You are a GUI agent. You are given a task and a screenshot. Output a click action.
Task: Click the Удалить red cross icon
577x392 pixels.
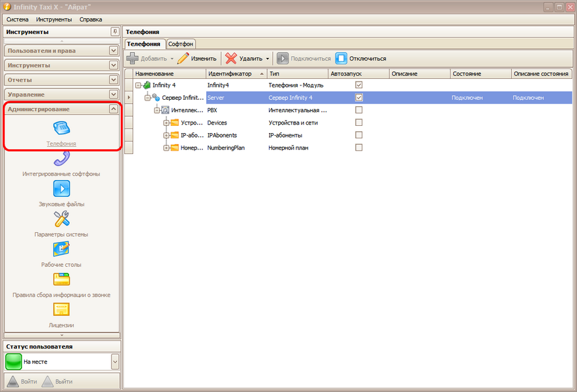point(231,59)
